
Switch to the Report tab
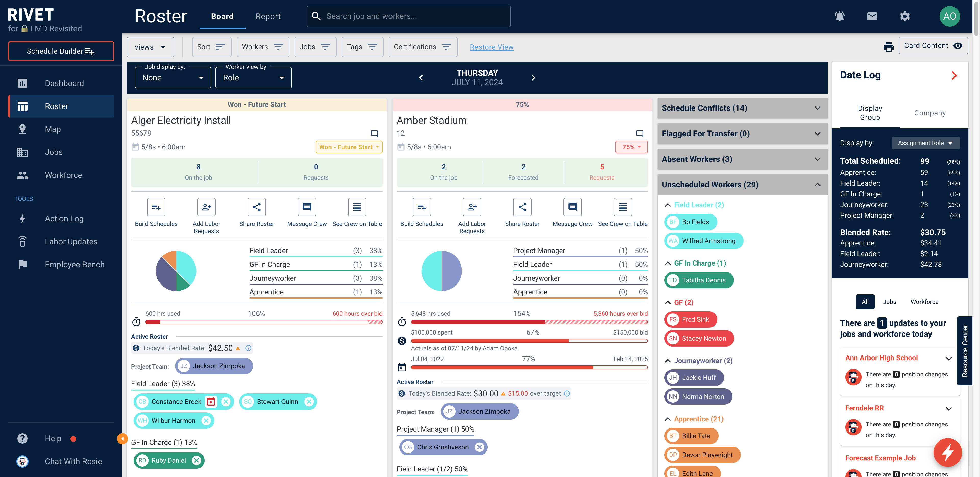click(268, 16)
